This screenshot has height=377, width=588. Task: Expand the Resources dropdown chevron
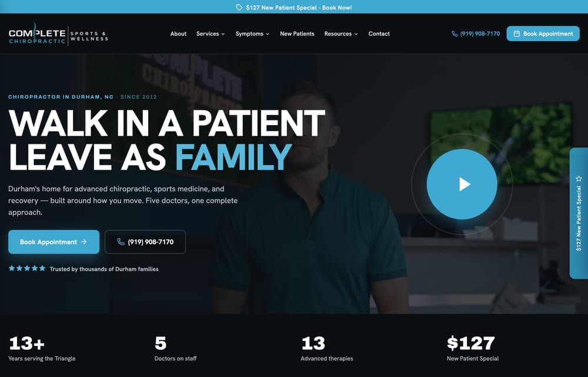(x=356, y=34)
